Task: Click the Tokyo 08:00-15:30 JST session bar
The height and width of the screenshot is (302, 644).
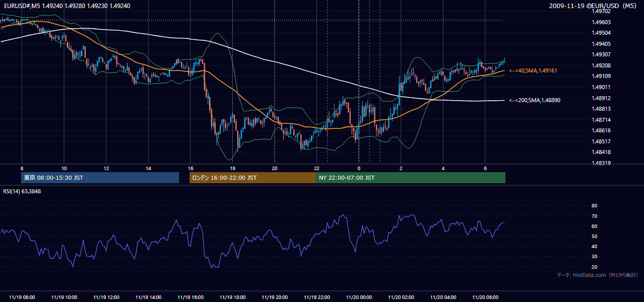Action: click(x=100, y=178)
